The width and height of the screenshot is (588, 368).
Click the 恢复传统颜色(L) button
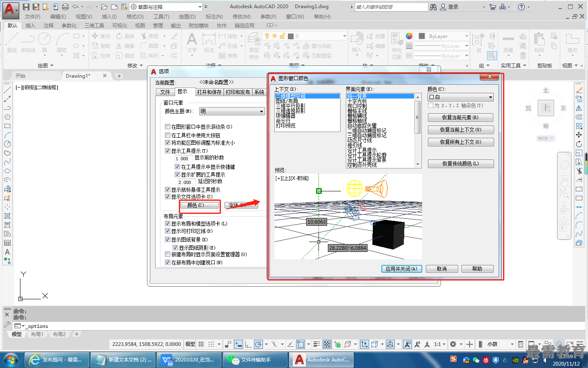[461, 164]
